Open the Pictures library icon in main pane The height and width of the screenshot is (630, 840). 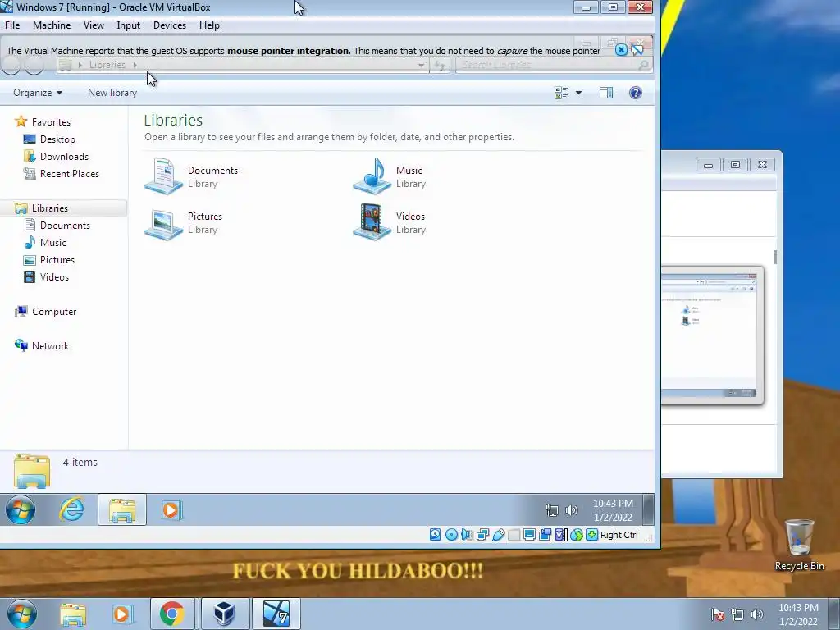pyautogui.click(x=163, y=223)
